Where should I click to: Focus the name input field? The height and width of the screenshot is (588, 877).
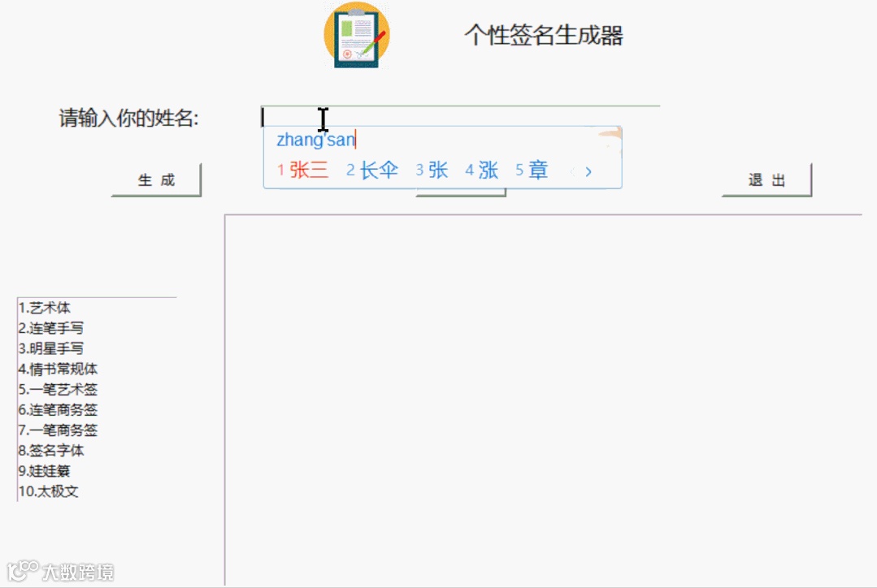[460, 117]
